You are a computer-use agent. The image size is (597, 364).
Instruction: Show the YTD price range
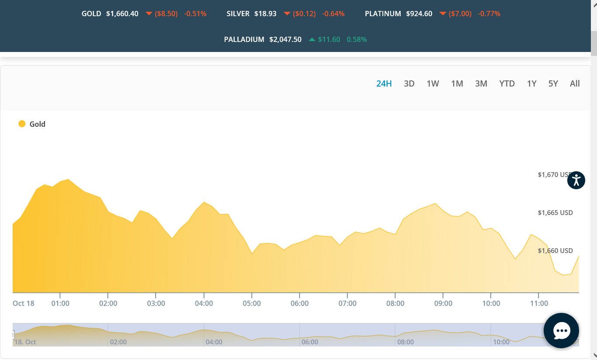click(507, 83)
